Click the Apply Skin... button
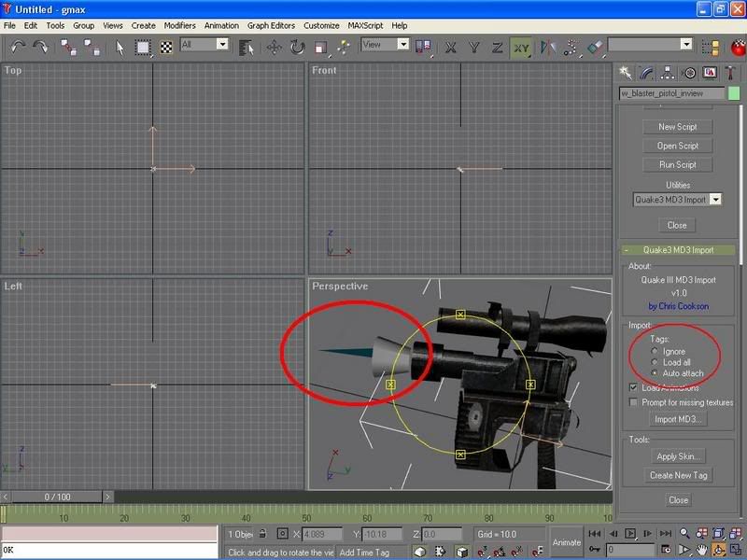 (x=678, y=456)
